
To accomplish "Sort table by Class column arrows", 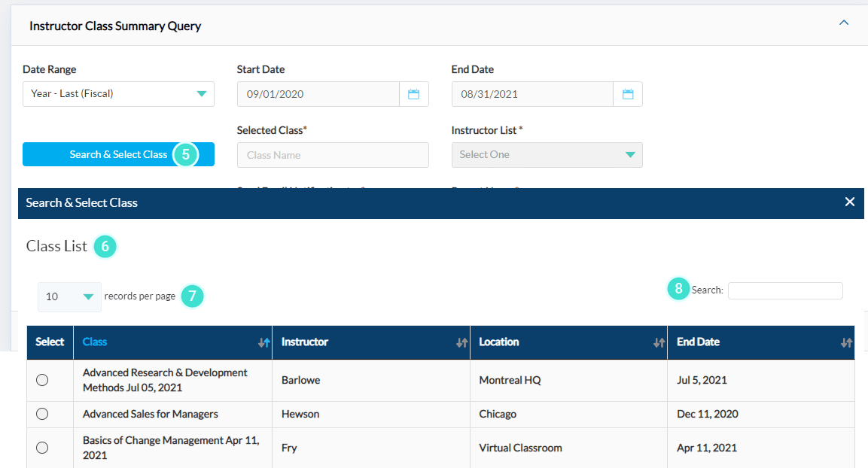I will 263,342.
